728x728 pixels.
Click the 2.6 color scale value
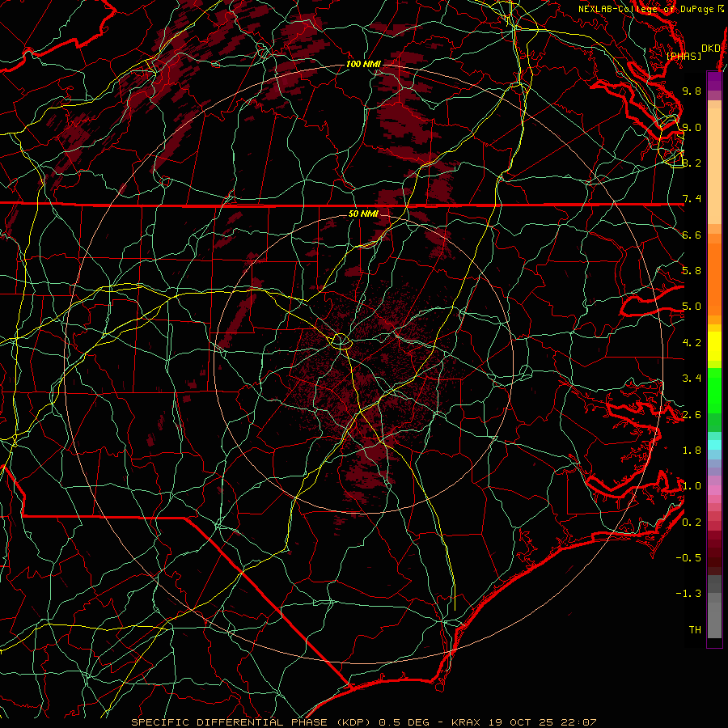tap(692, 415)
